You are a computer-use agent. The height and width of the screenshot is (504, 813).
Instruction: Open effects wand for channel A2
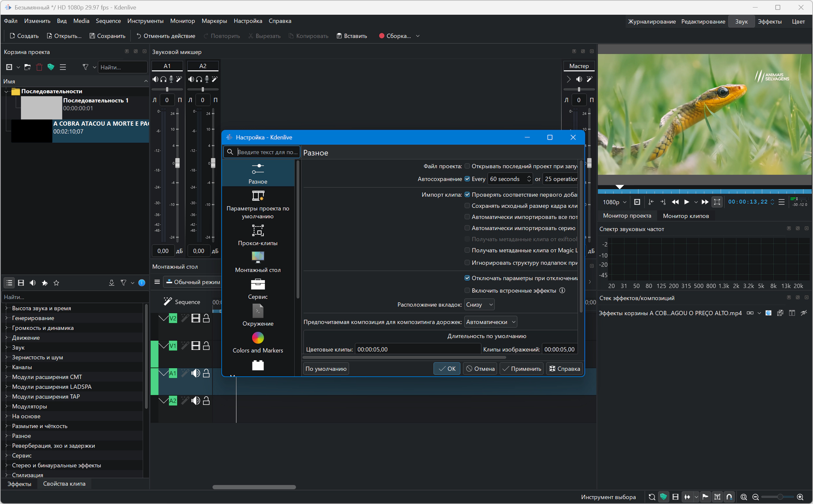[x=215, y=79]
